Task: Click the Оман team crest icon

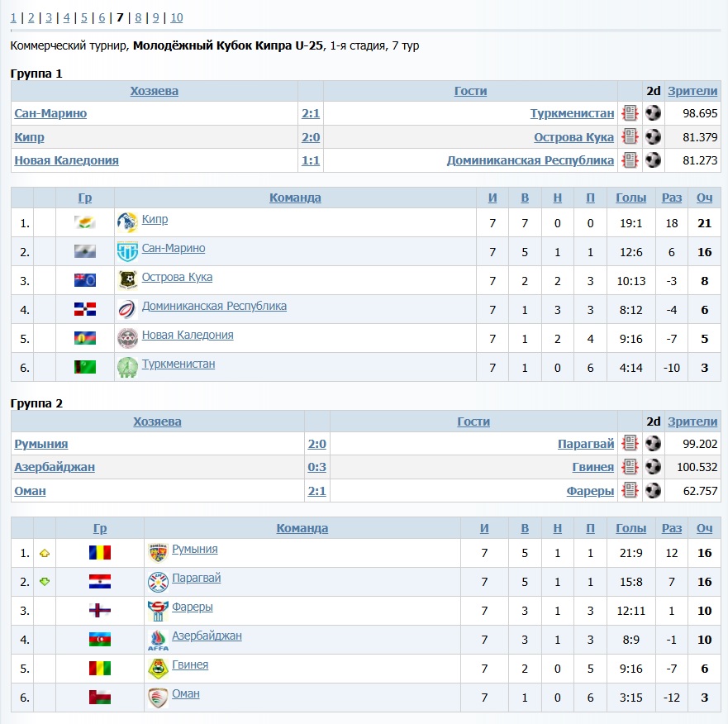Action: click(x=158, y=697)
